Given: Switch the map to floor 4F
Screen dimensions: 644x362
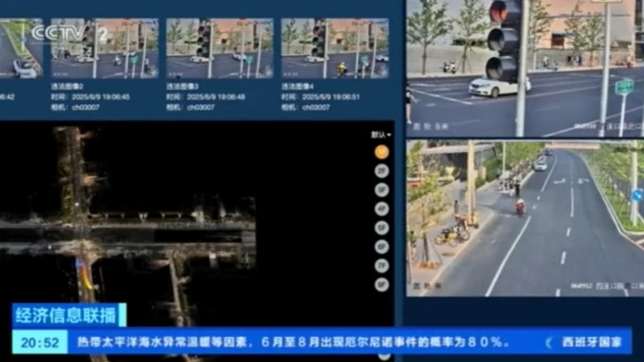Looking at the screenshot, I should [x=382, y=209].
